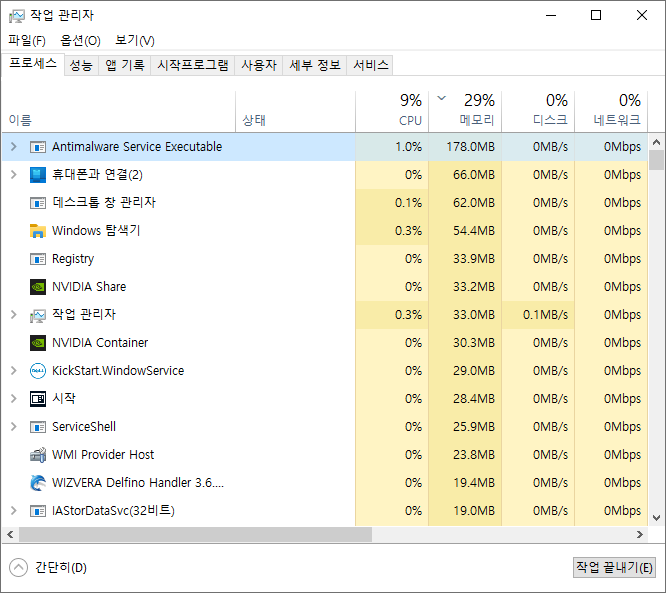Open the 옵션(O) menu
The image size is (666, 593).
pyautogui.click(x=80, y=41)
